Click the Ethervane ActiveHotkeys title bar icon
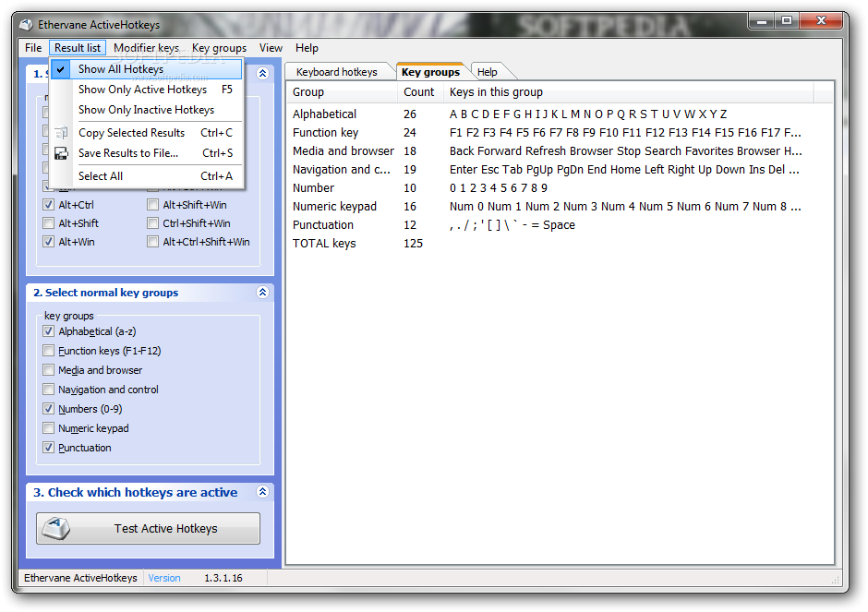868x612 pixels. (x=26, y=24)
